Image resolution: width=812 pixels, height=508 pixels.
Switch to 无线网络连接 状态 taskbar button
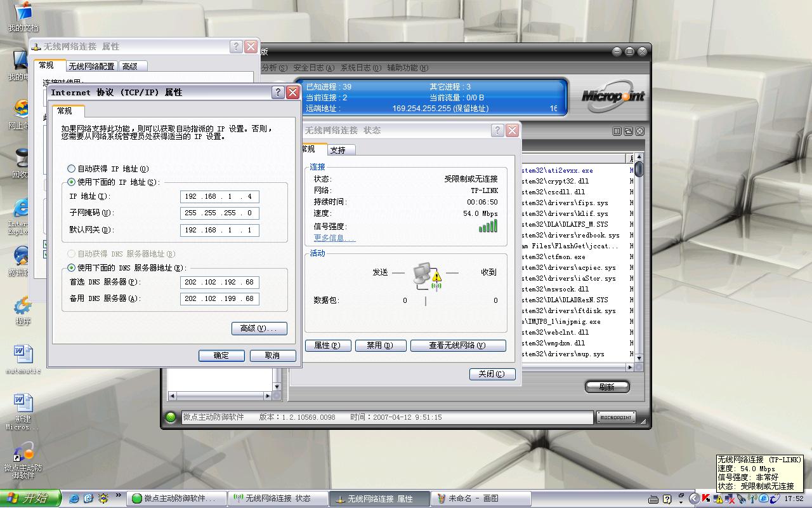pos(278,498)
